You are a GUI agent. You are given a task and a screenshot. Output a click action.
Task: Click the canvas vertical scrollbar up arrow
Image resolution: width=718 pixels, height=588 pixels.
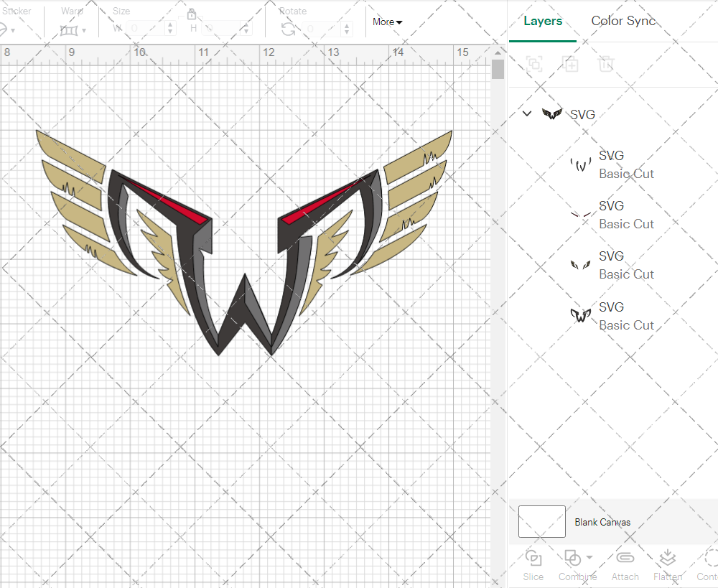[498, 52]
